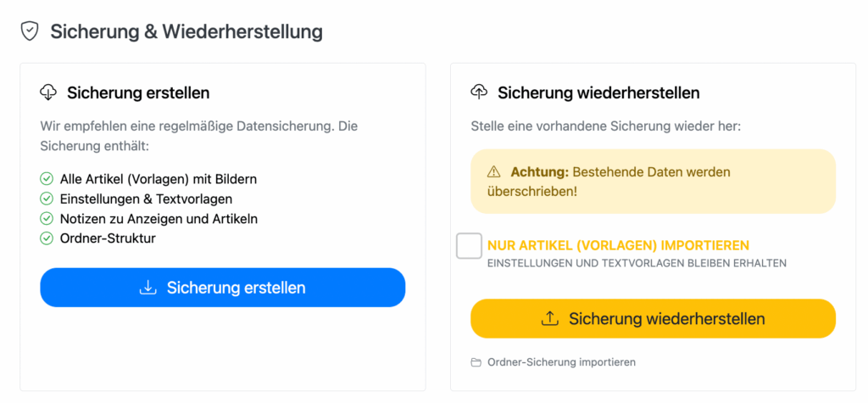Click the Sicherung erstellen card heading
Image resolution: width=868 pixels, height=403 pixels.
[138, 92]
